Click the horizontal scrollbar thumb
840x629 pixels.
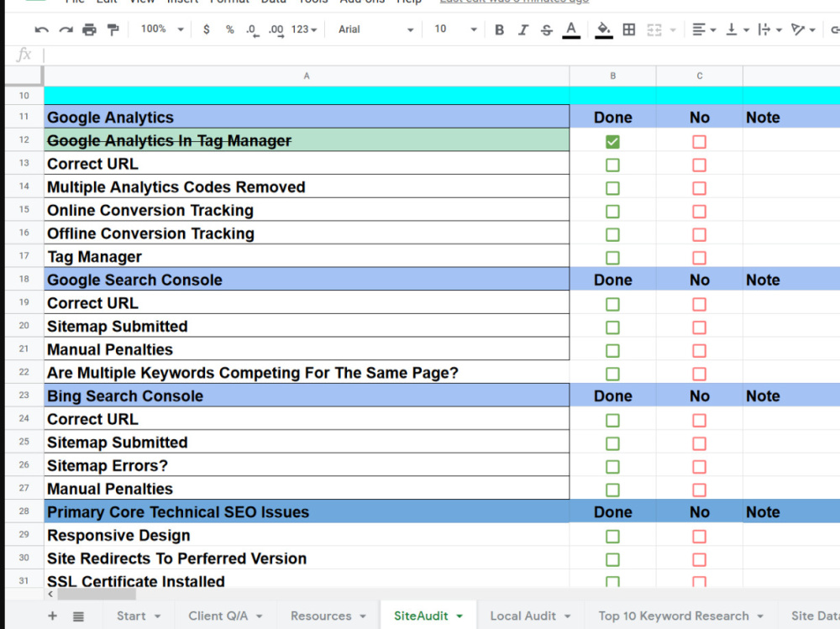[97, 595]
